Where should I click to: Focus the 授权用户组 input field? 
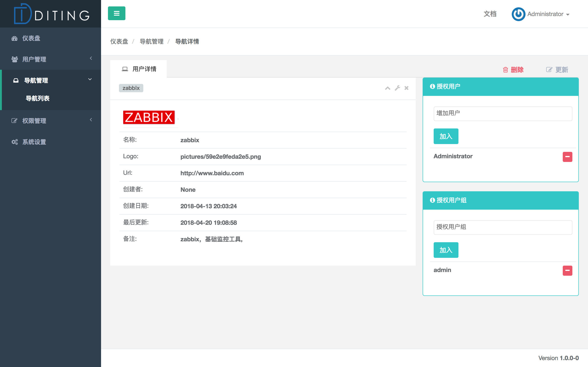point(503,227)
